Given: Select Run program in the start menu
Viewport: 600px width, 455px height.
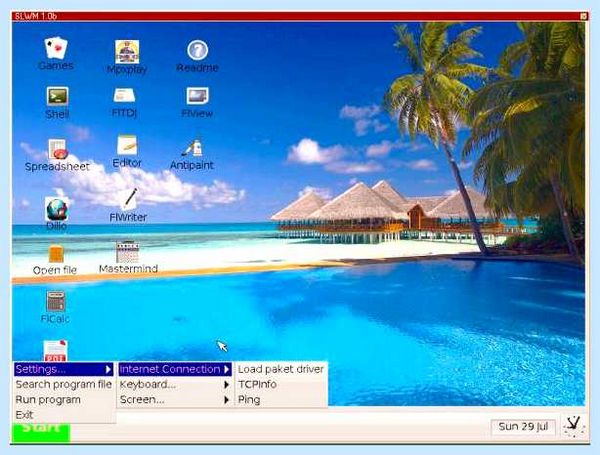Looking at the screenshot, I should (x=64, y=400).
